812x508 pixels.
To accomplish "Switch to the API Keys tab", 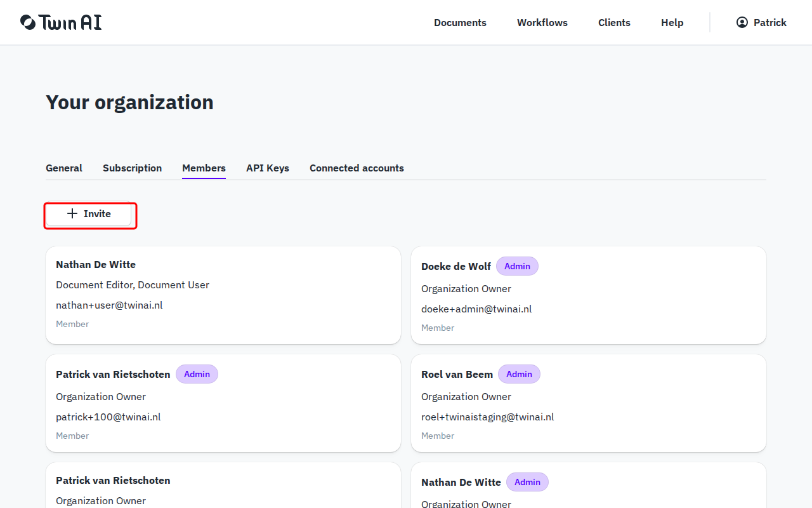I will pos(267,168).
